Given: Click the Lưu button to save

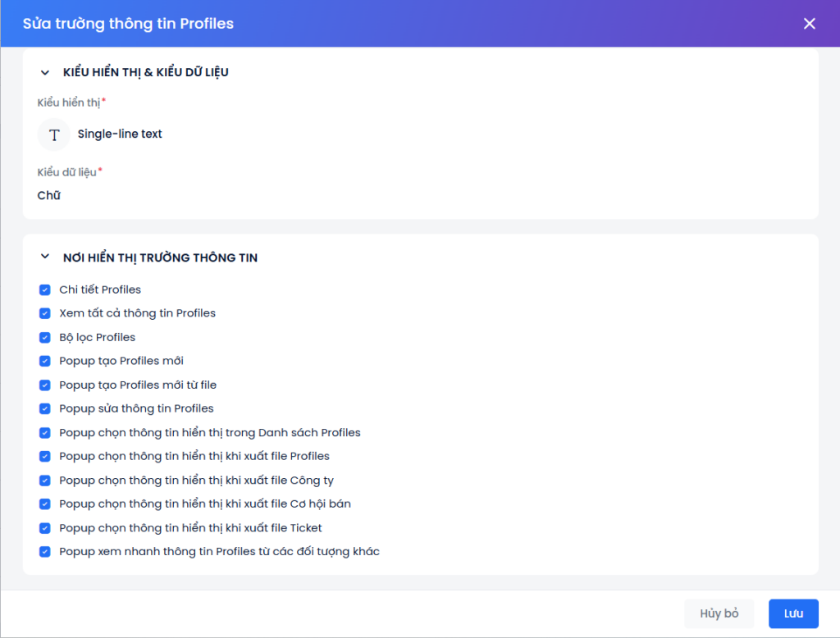Looking at the screenshot, I should pyautogui.click(x=792, y=613).
